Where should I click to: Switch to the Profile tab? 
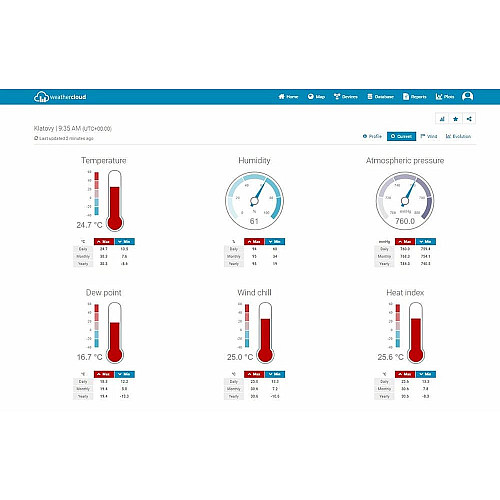pos(372,136)
